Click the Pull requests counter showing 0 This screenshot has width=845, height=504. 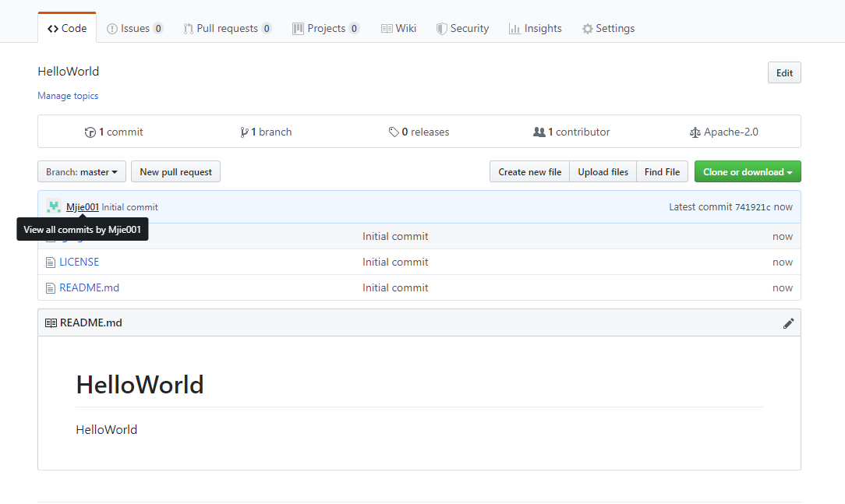click(267, 29)
